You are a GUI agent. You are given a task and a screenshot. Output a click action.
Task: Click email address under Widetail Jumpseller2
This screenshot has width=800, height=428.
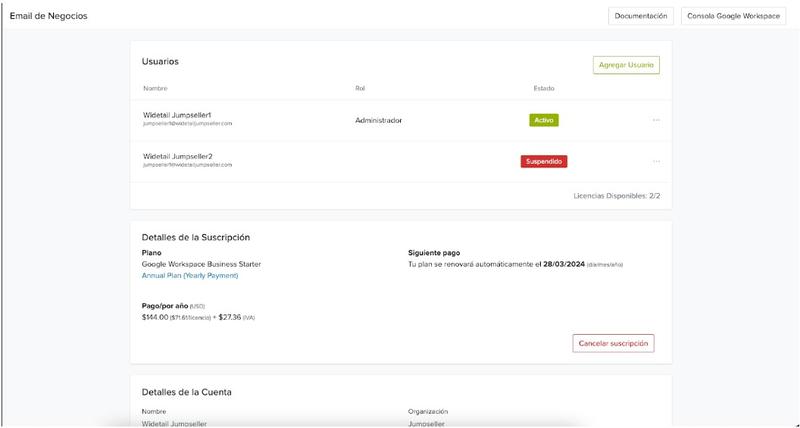(187, 165)
